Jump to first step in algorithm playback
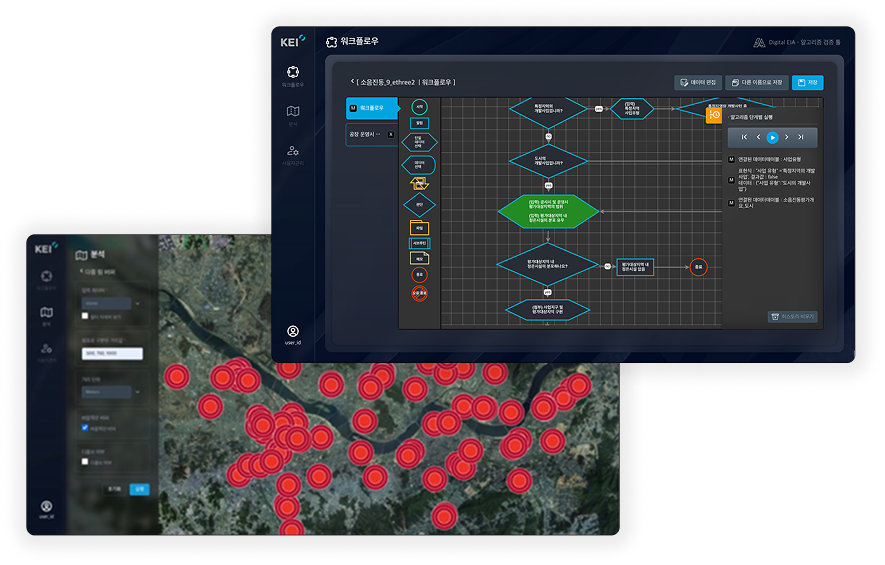Screen dimensions: 885x565 tap(744, 137)
